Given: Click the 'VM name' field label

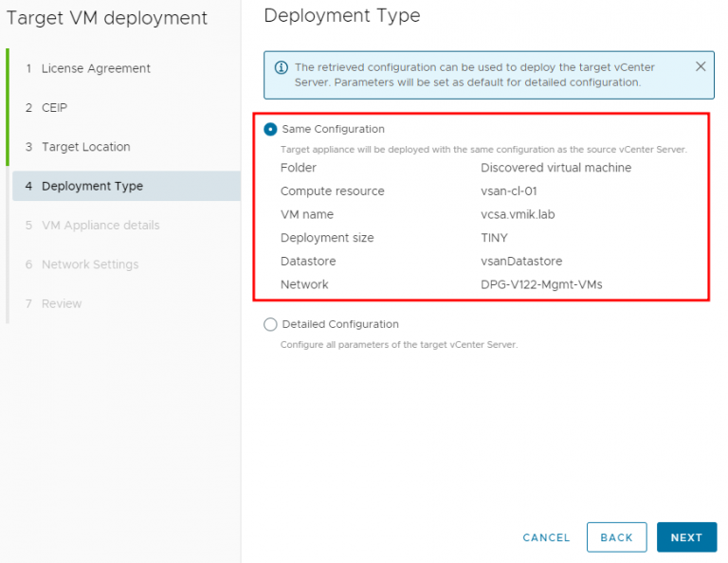Looking at the screenshot, I should coord(307,214).
